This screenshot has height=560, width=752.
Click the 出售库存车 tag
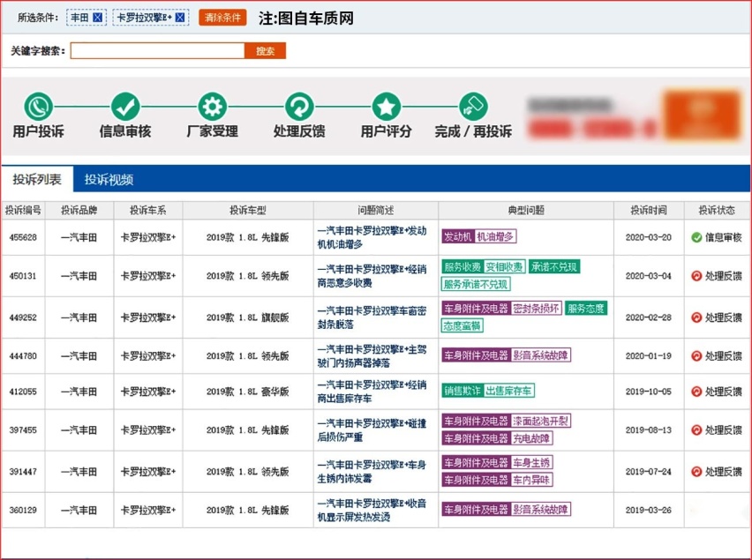(508, 391)
